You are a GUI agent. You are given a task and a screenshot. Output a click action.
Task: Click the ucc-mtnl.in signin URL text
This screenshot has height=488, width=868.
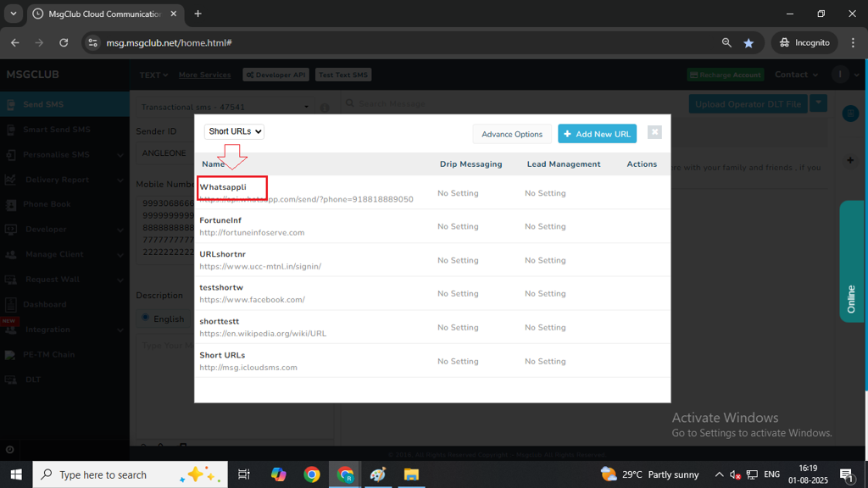(x=260, y=266)
